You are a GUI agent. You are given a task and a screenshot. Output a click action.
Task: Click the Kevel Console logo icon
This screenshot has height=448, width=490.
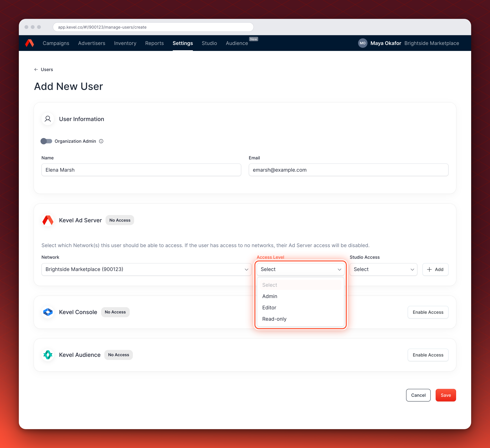[x=48, y=312]
